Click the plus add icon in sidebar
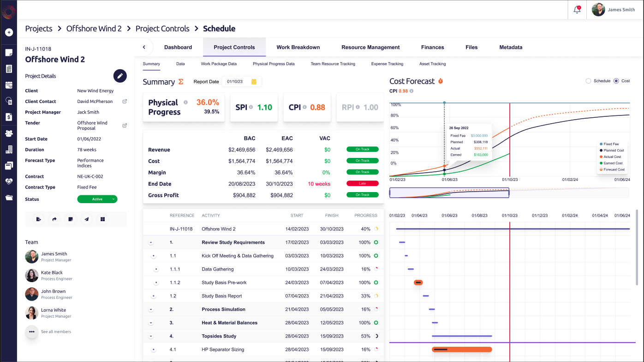 click(x=9, y=33)
